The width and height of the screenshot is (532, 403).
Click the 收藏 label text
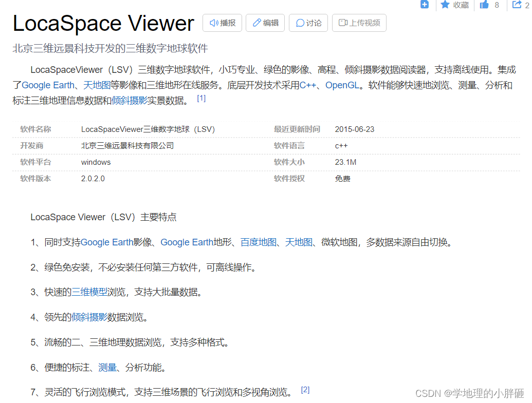coord(461,5)
